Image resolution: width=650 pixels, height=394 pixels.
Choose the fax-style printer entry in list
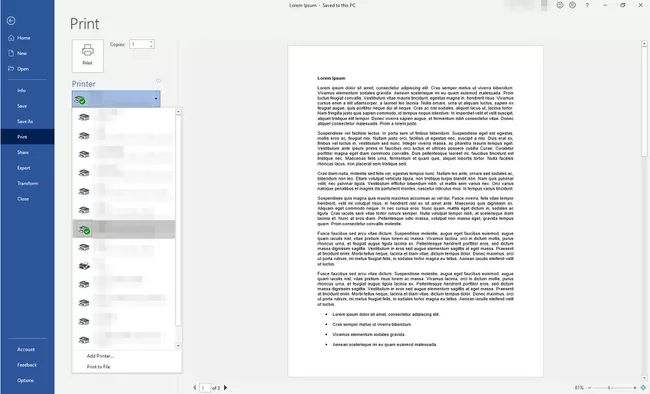[x=124, y=266]
